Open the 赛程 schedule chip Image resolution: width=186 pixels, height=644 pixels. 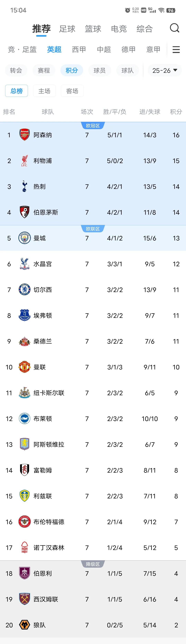pyautogui.click(x=44, y=71)
